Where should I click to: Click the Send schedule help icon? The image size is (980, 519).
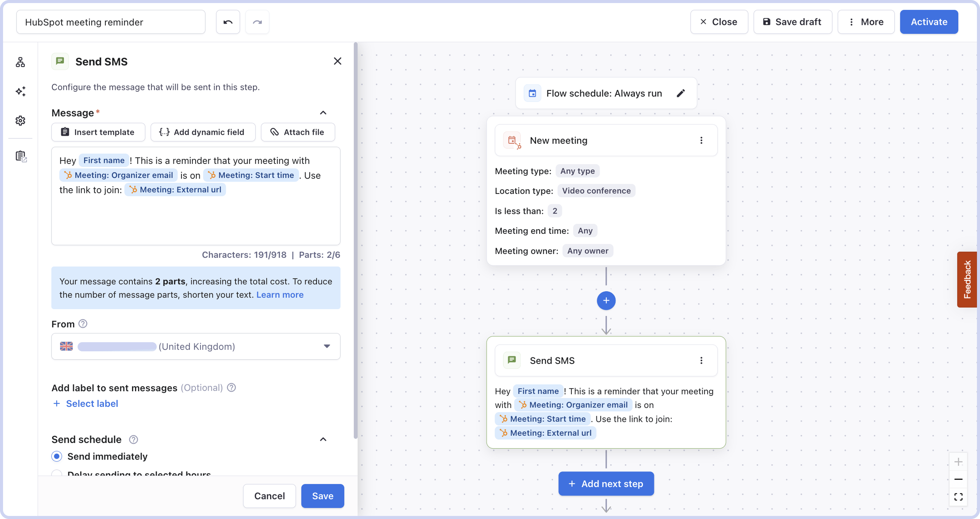coord(133,440)
